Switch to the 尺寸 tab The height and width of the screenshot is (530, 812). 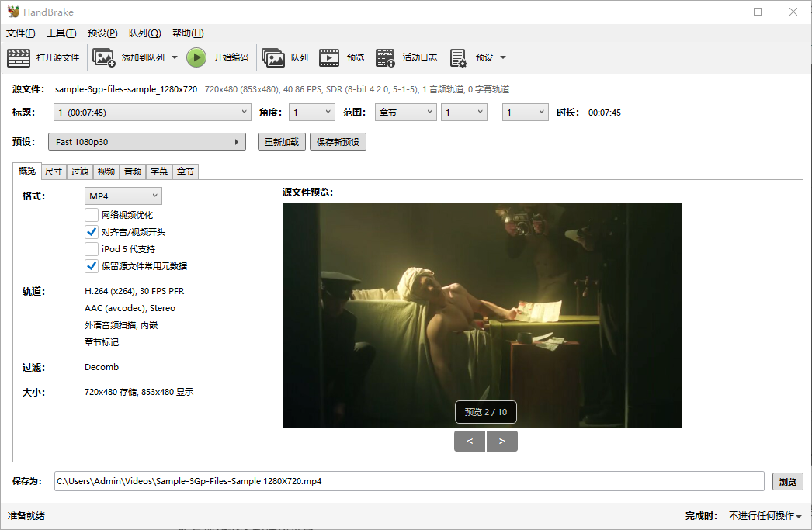tap(54, 171)
